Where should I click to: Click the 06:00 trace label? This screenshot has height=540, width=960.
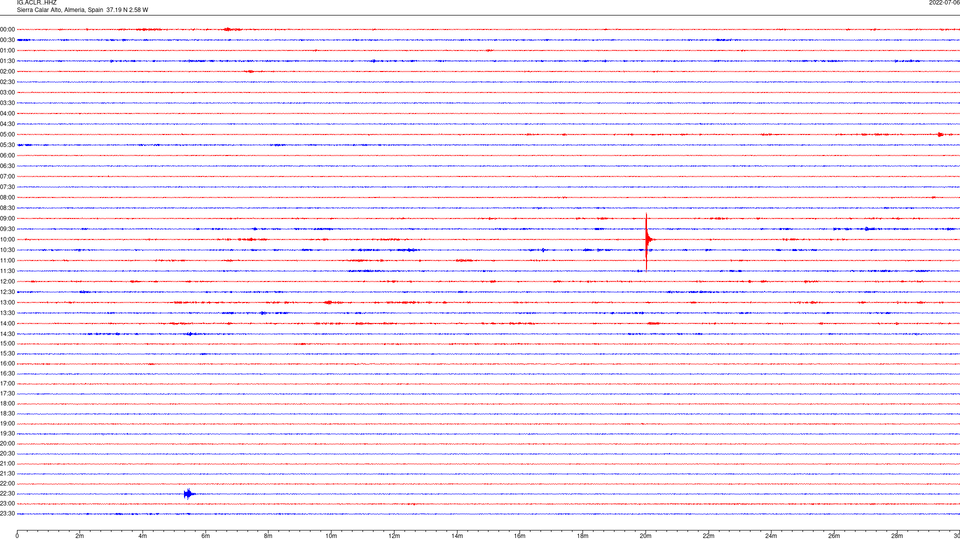(x=7, y=156)
